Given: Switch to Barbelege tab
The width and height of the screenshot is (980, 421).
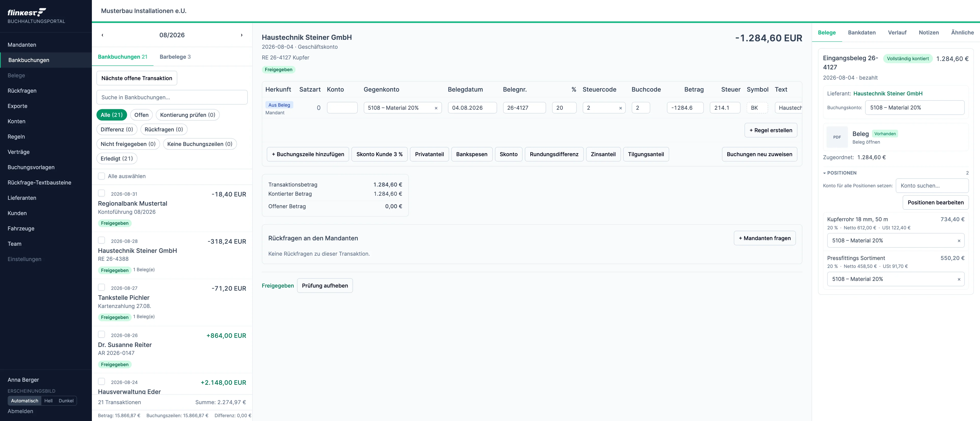Looking at the screenshot, I should coord(175,57).
